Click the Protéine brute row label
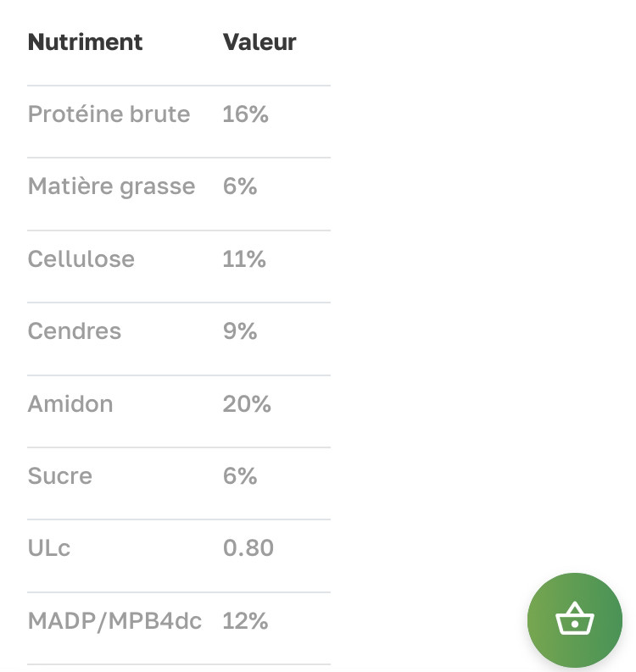This screenshot has height=672, width=636. coord(109,114)
